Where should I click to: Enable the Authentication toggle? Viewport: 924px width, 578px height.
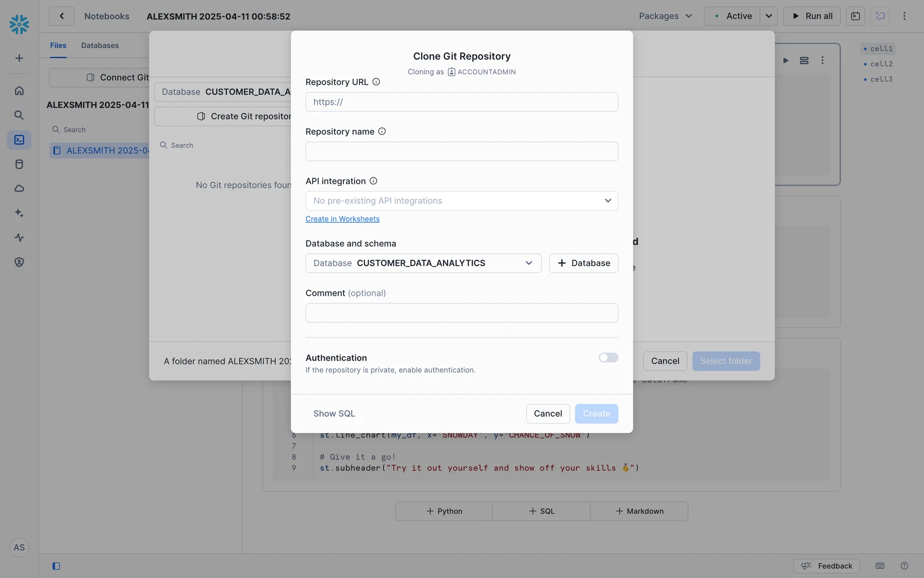pos(608,357)
